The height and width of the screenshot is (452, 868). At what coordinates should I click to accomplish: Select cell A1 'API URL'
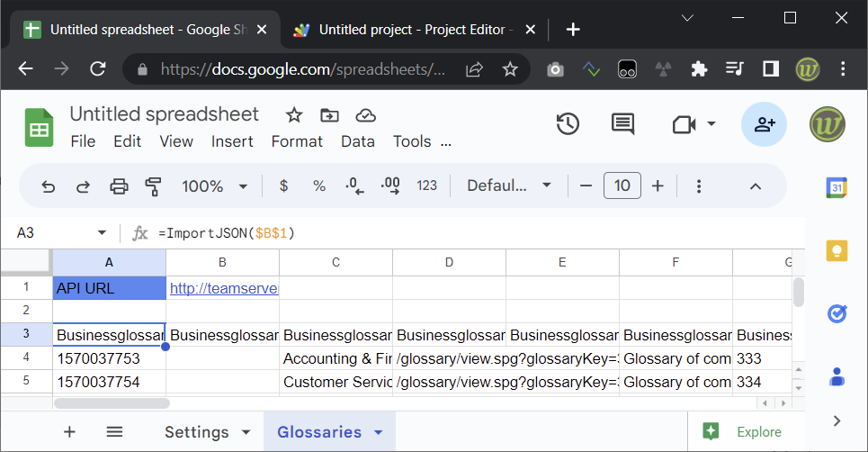(110, 288)
